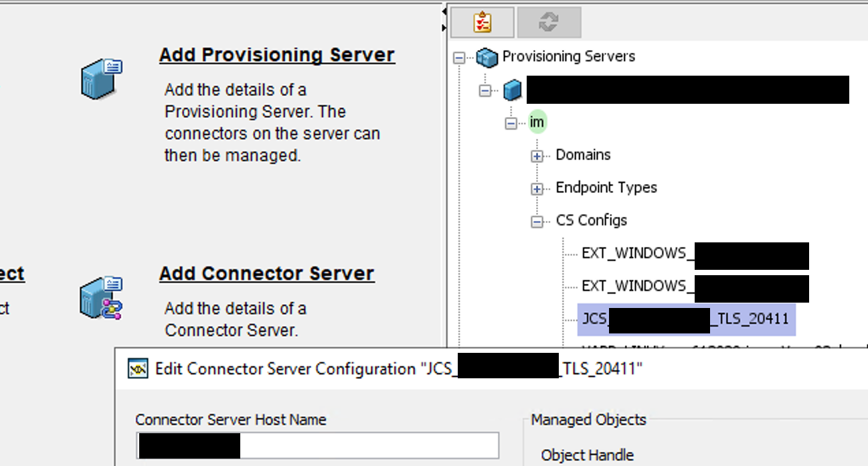The width and height of the screenshot is (868, 466).
Task: Select the JCS TLS_20411 config entry
Action: (x=686, y=319)
